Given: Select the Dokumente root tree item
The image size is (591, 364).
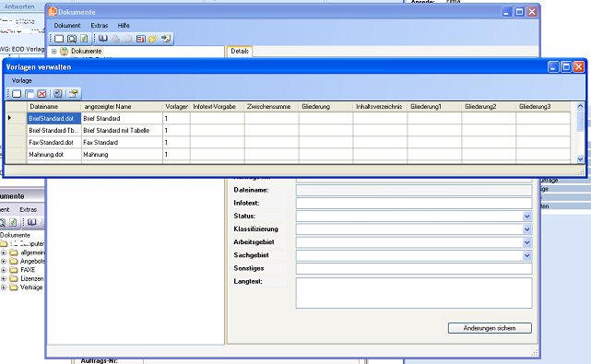Looking at the screenshot, I should point(87,52).
